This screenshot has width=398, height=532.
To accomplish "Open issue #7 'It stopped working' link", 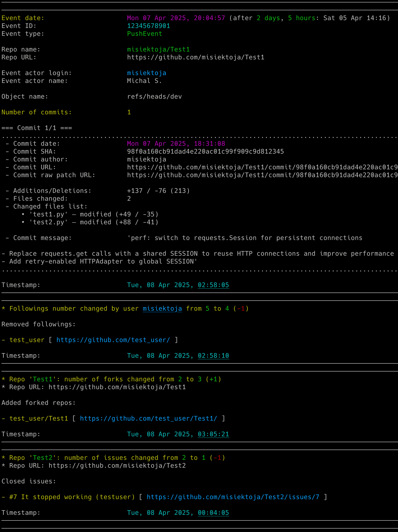I will (x=233, y=497).
